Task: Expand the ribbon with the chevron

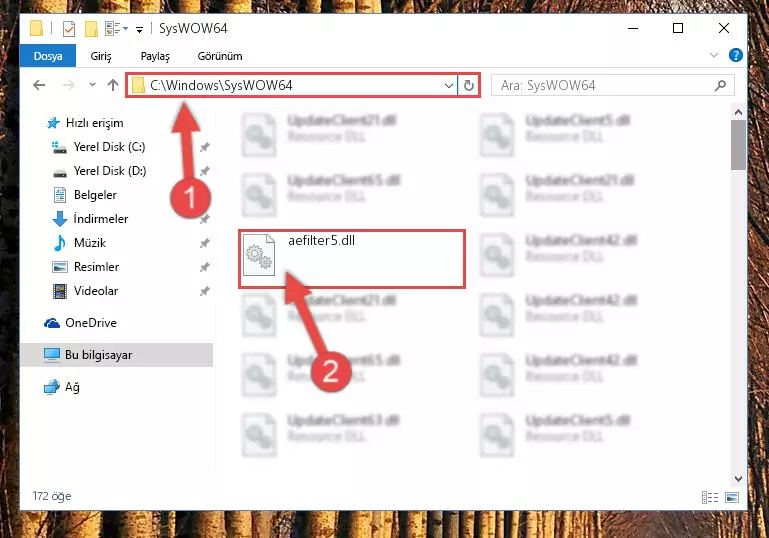Action: coord(714,55)
